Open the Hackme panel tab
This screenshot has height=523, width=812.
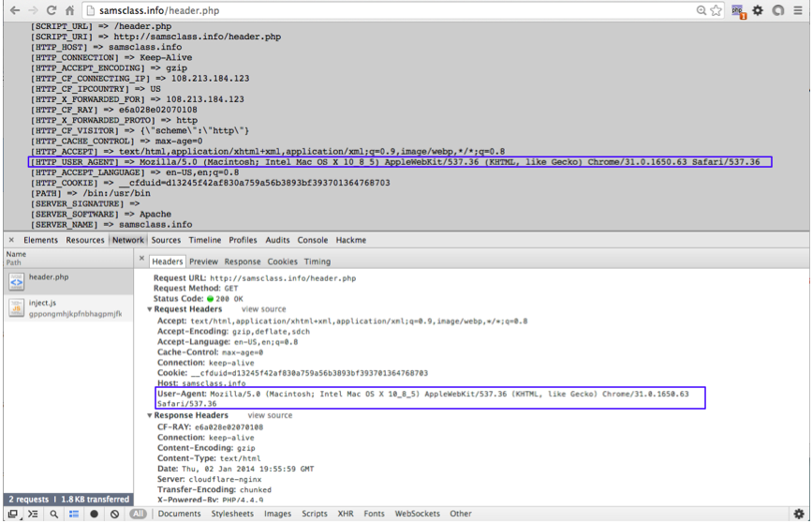[350, 240]
